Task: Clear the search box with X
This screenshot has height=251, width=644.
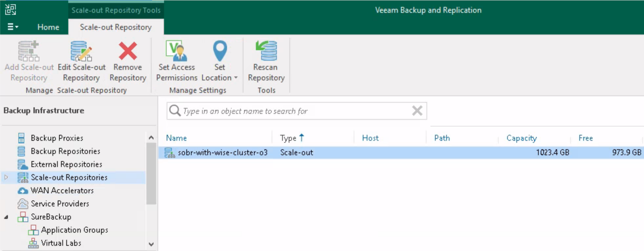Action: pyautogui.click(x=417, y=111)
